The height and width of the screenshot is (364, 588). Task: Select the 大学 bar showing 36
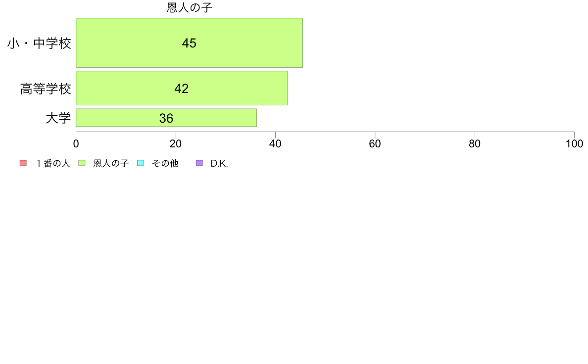pyautogui.click(x=166, y=118)
